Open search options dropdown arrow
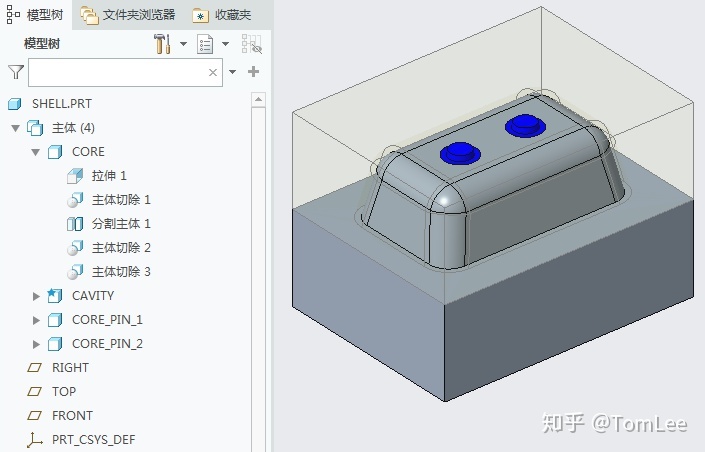 click(233, 72)
